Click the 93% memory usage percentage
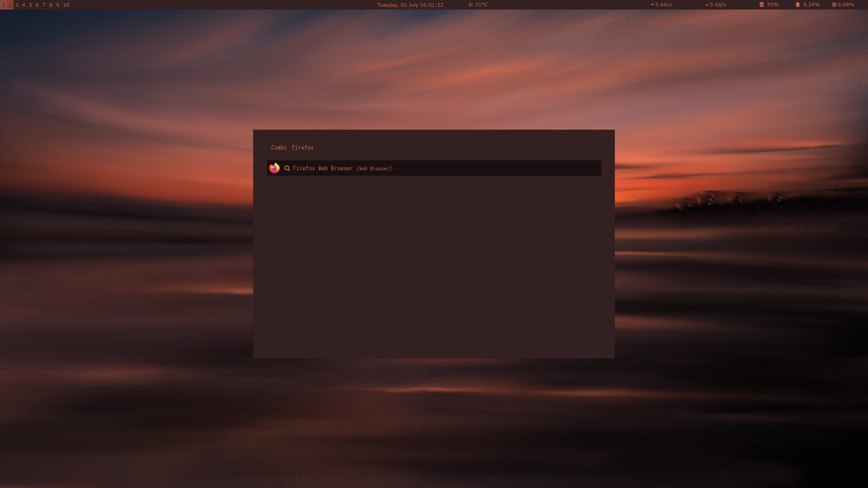This screenshot has width=868, height=488. coord(773,5)
